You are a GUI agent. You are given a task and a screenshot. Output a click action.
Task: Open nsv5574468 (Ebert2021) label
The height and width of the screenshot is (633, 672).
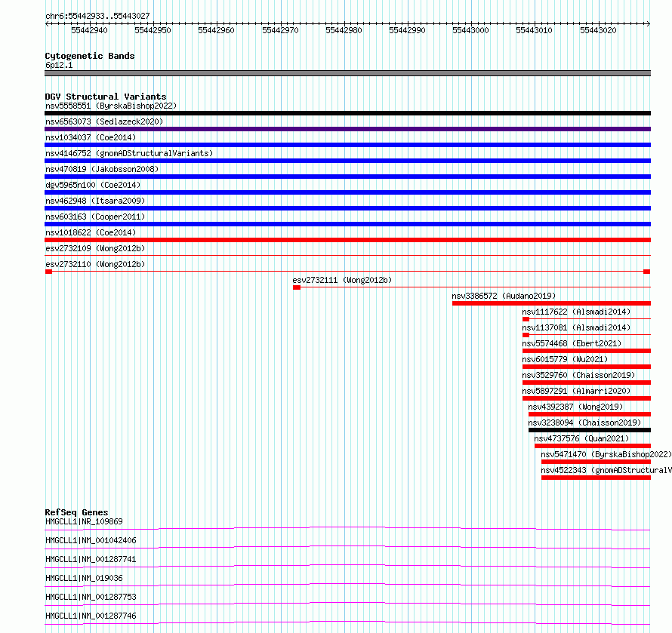572,343
